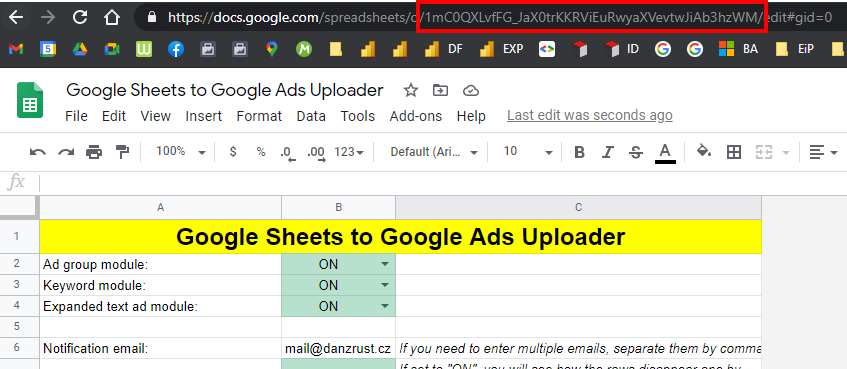Toggle Ad group module ON dropdown
Viewport: 847px width, 369px height.
[385, 264]
